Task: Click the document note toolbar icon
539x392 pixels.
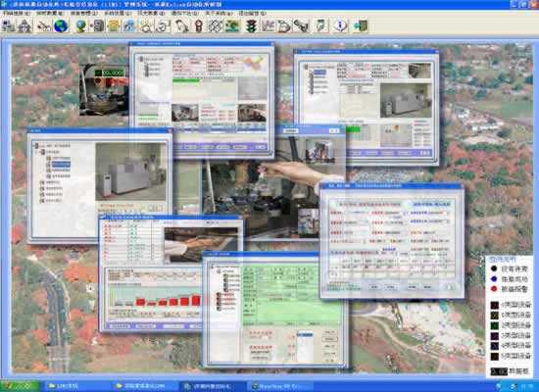Action: point(321,25)
